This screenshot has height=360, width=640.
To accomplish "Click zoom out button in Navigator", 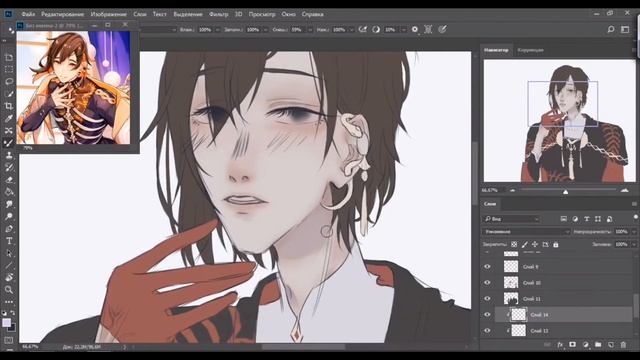I will pos(512,190).
